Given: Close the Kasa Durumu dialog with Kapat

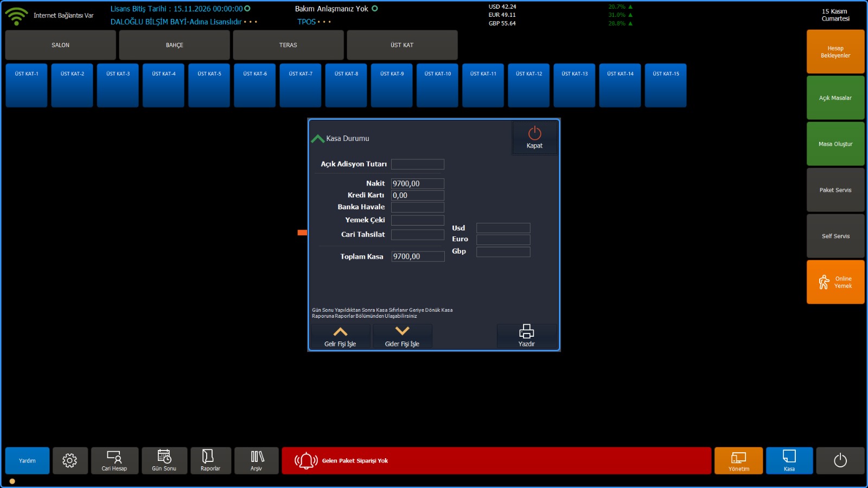Looking at the screenshot, I should 534,138.
